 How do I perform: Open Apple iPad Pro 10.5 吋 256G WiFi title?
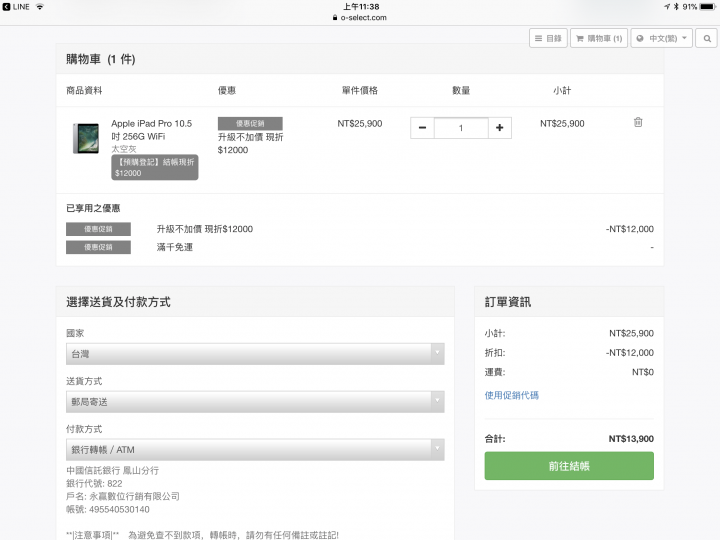tap(152, 130)
